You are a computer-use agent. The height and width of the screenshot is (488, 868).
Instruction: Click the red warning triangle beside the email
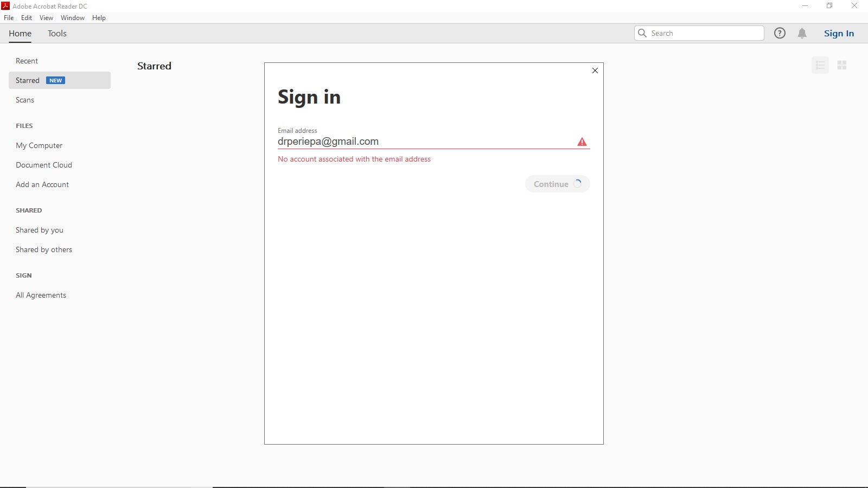[582, 142]
